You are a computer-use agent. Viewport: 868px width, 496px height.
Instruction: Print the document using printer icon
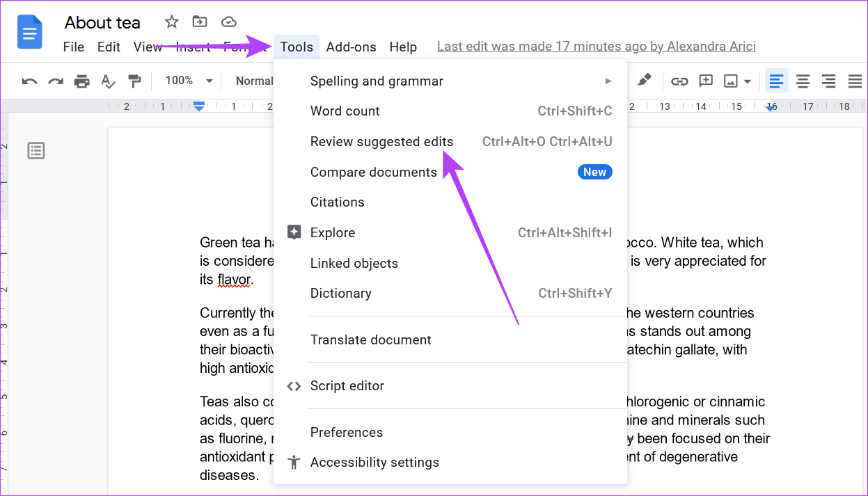(82, 81)
